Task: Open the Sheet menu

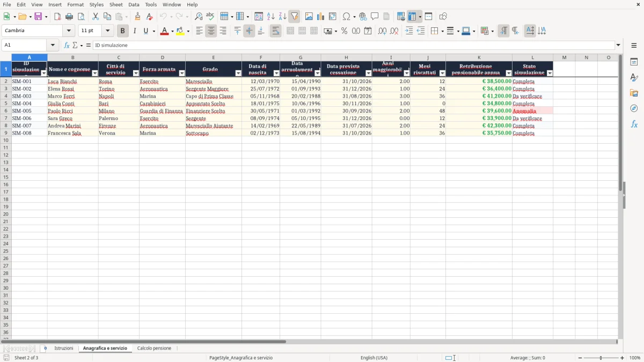Action: 116,4
